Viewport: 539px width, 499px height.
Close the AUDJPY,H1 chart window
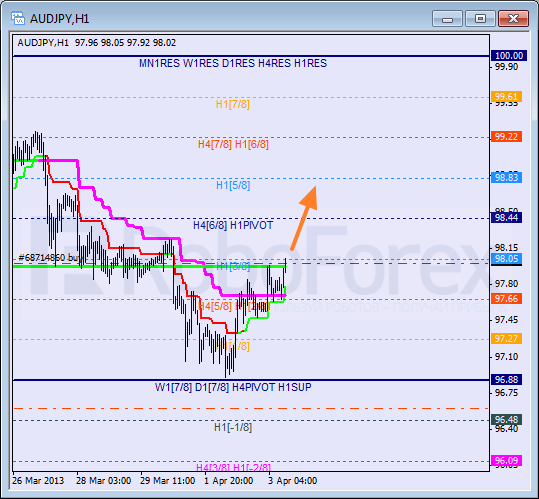[x=513, y=19]
